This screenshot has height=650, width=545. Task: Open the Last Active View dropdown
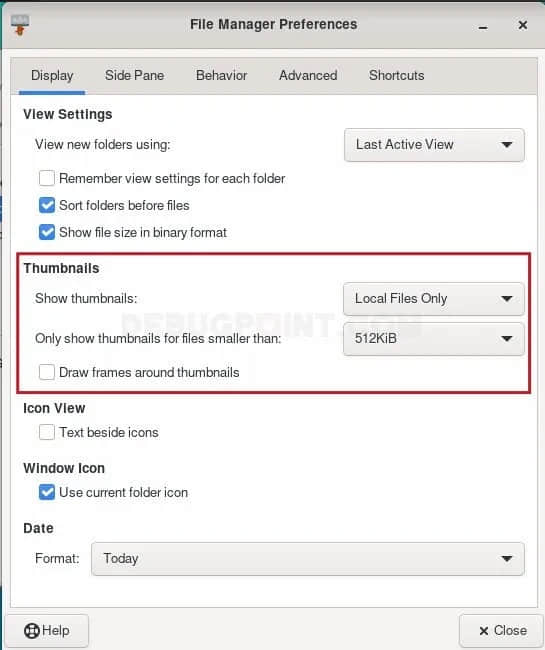point(434,145)
